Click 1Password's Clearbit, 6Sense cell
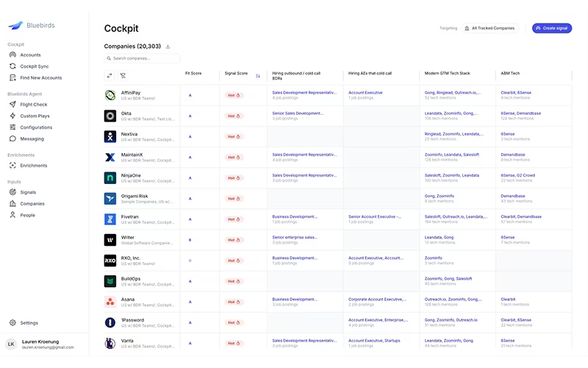 point(516,320)
